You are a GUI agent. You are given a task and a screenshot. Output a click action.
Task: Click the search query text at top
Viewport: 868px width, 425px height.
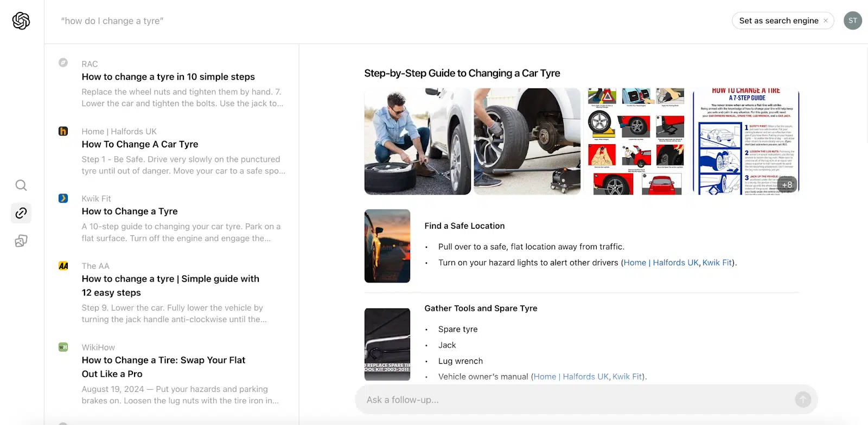[112, 21]
